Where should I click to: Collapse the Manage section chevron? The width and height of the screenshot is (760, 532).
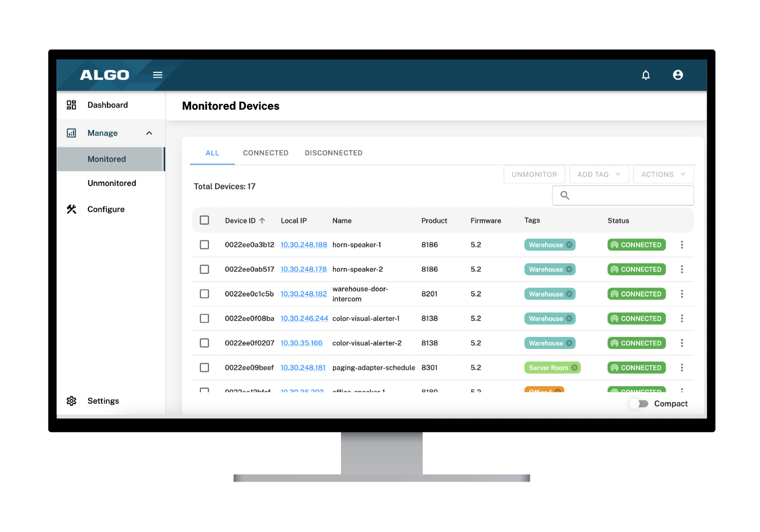coord(150,133)
